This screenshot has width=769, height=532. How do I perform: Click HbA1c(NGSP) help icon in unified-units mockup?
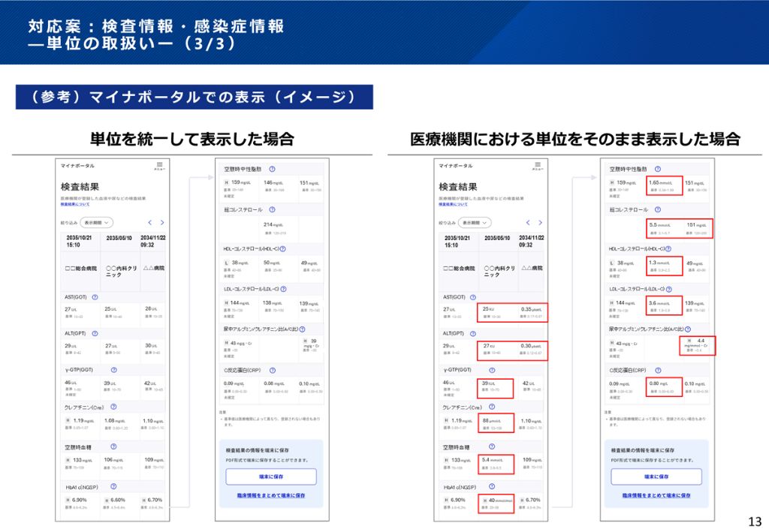(113, 486)
